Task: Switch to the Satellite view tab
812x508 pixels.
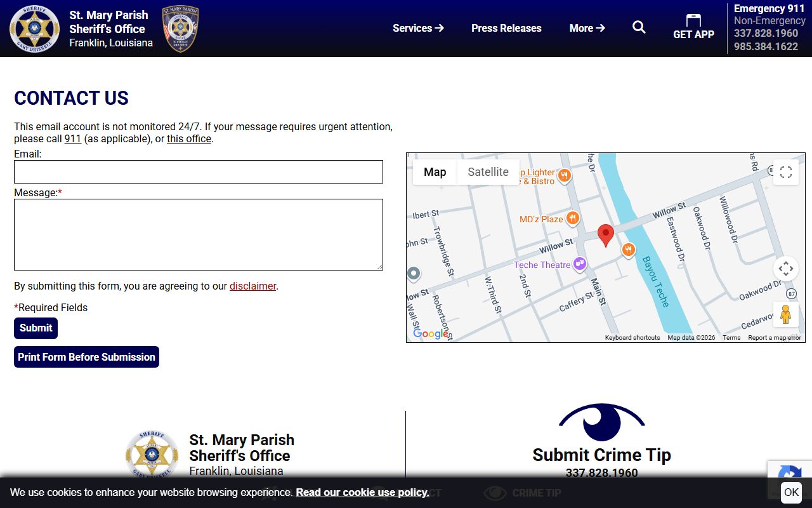Action: (488, 172)
